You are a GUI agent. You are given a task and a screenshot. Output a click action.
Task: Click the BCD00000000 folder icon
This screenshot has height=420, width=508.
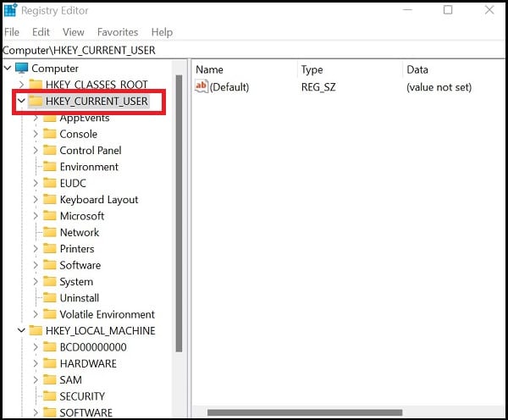50,347
